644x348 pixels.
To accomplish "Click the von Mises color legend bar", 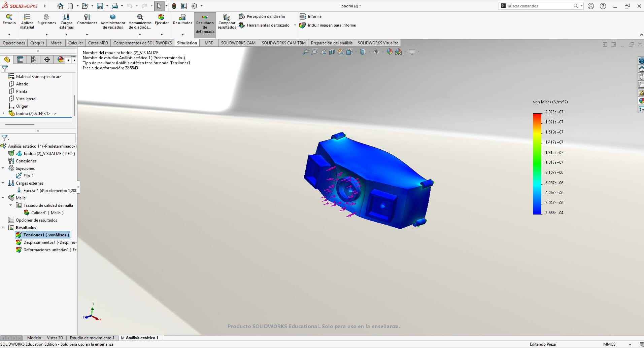I will (537, 164).
